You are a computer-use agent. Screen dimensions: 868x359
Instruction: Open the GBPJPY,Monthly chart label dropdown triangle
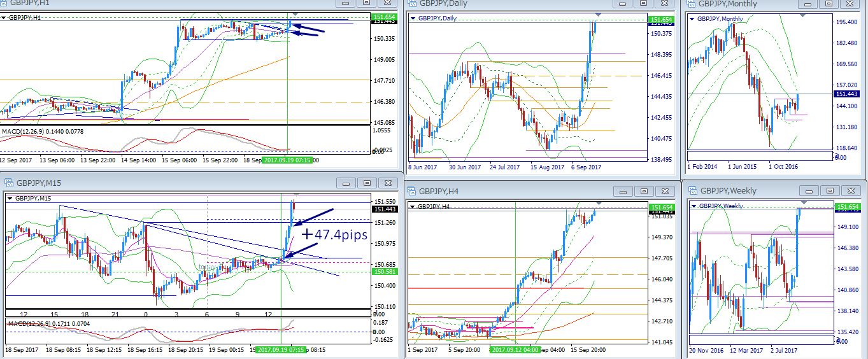click(692, 19)
